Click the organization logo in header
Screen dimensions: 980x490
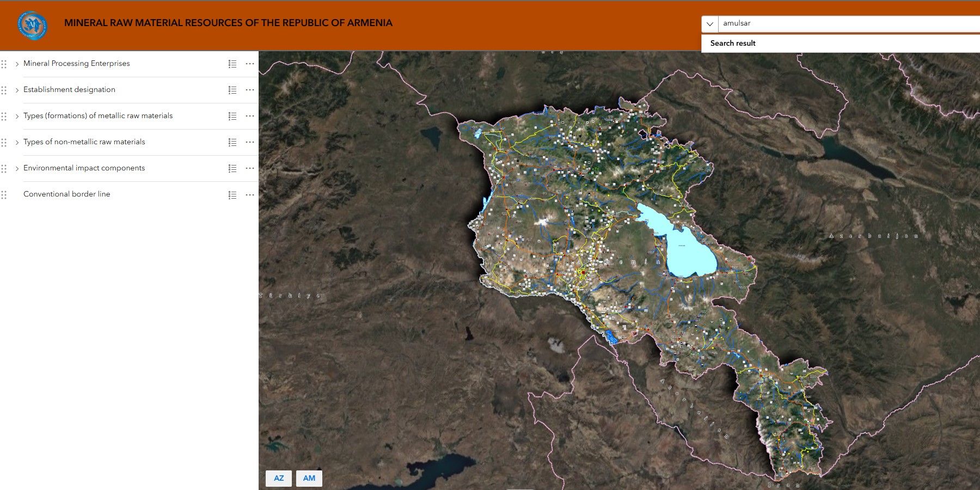pyautogui.click(x=32, y=25)
